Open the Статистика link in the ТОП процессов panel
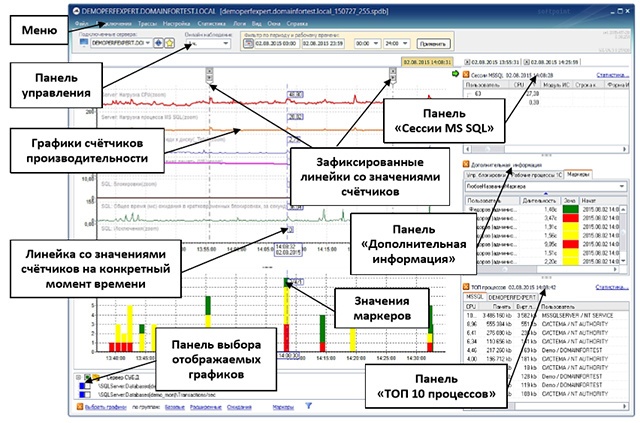640x423 pixels. 611,287
